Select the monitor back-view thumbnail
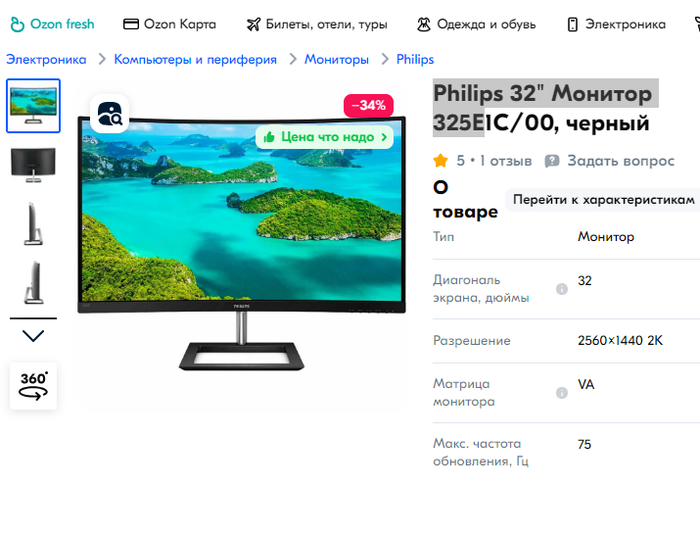The image size is (700, 534). coord(33,165)
